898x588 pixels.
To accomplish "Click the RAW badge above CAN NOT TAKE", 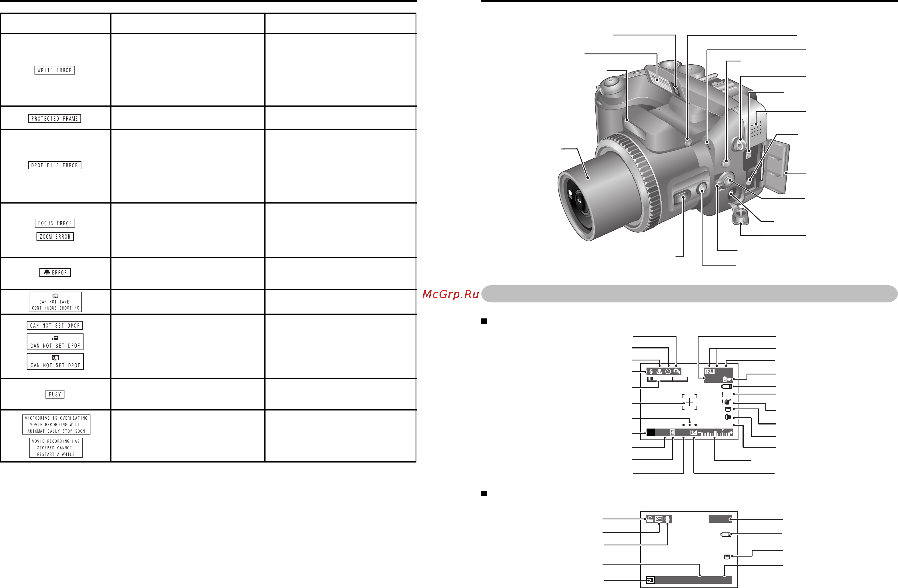I will (x=55, y=296).
